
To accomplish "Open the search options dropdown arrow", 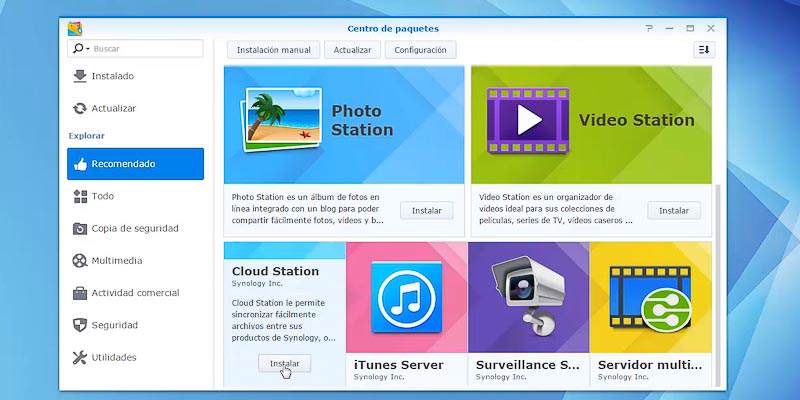I will [x=88, y=49].
